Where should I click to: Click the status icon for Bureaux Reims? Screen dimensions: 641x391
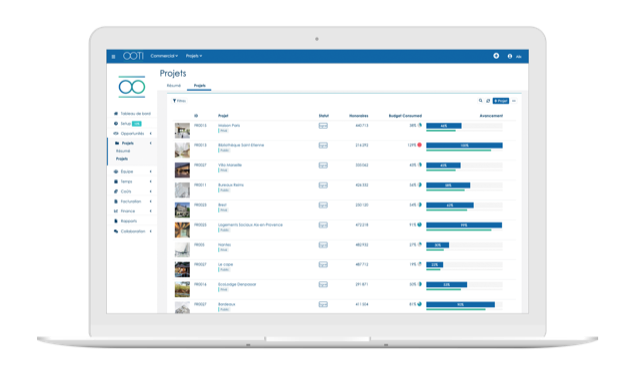323,185
